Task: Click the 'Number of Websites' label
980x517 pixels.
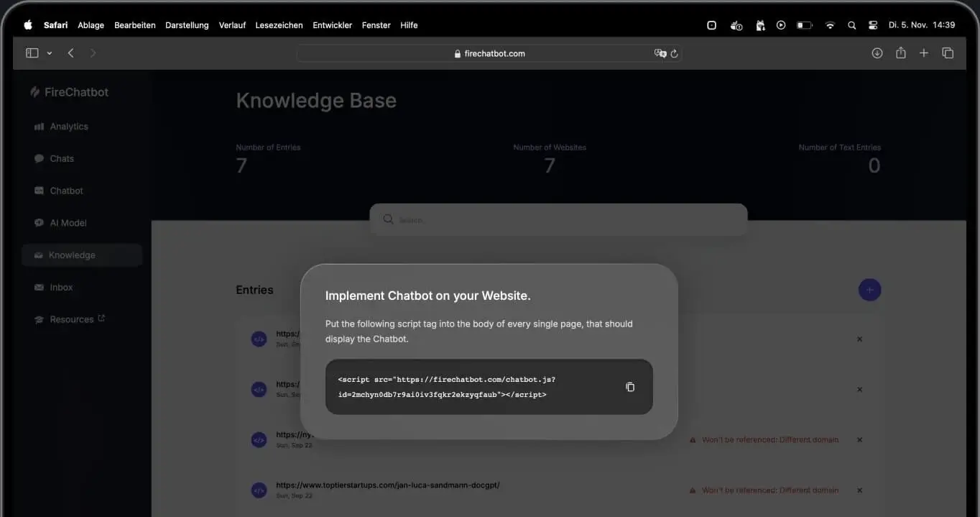Action: (x=550, y=147)
